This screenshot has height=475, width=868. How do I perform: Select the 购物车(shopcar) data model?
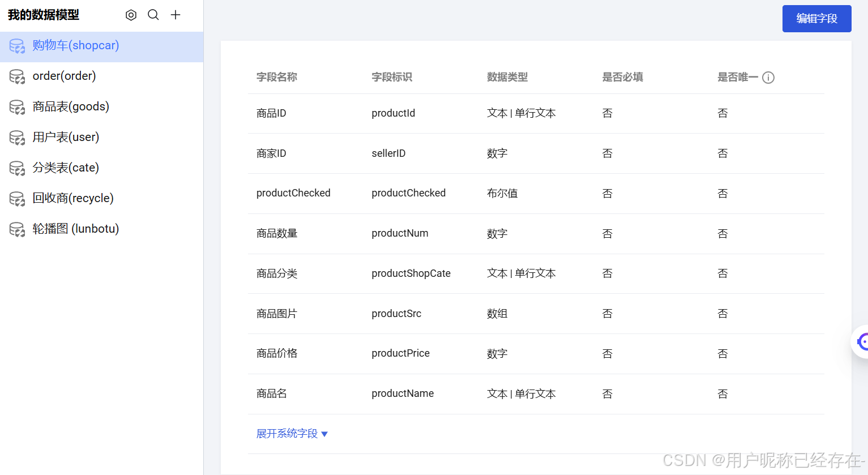pos(102,46)
